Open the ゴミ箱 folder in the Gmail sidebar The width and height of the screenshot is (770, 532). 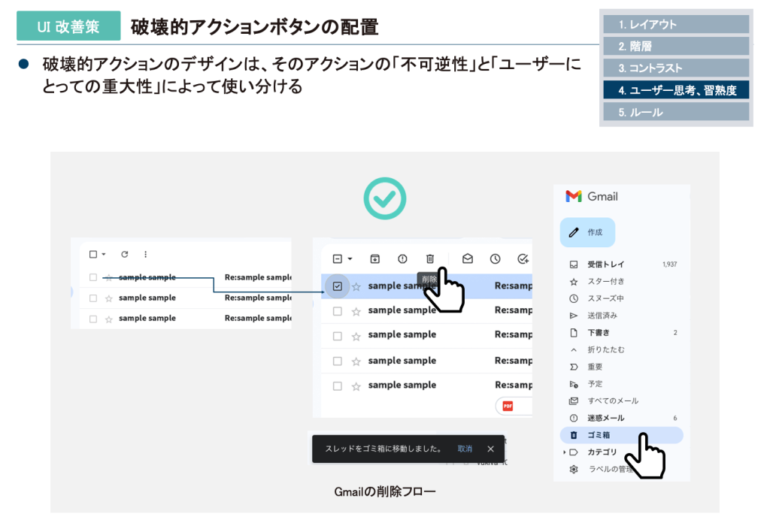[599, 435]
